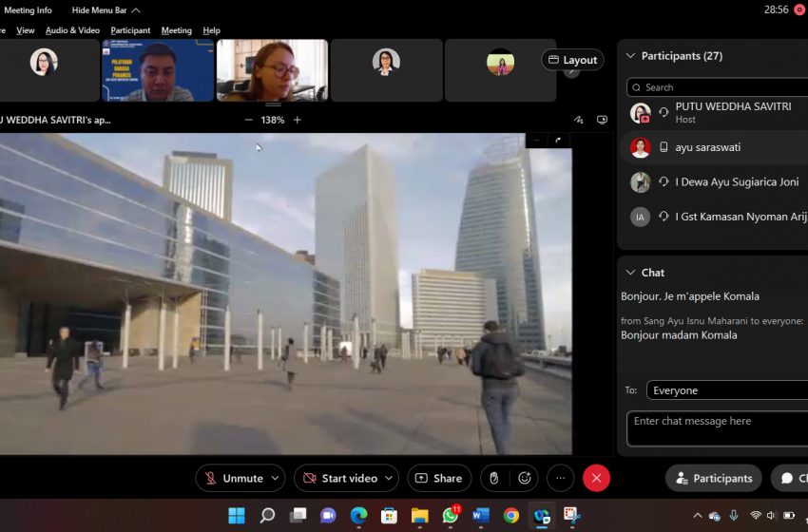
Task: Toggle the Participants panel button
Action: [714, 478]
